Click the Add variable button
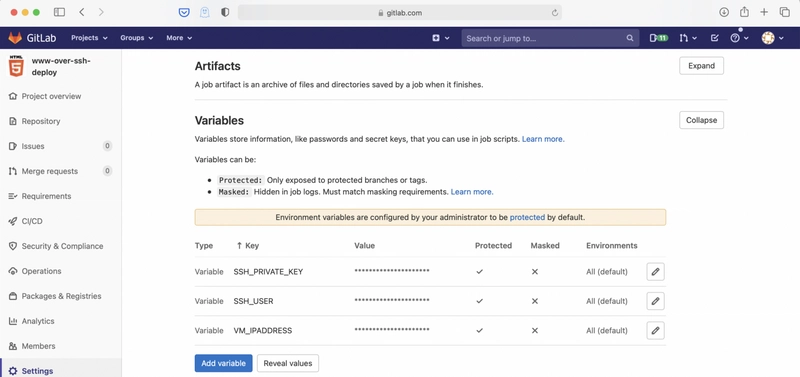Screen dimensions: 800x377 click(x=223, y=363)
